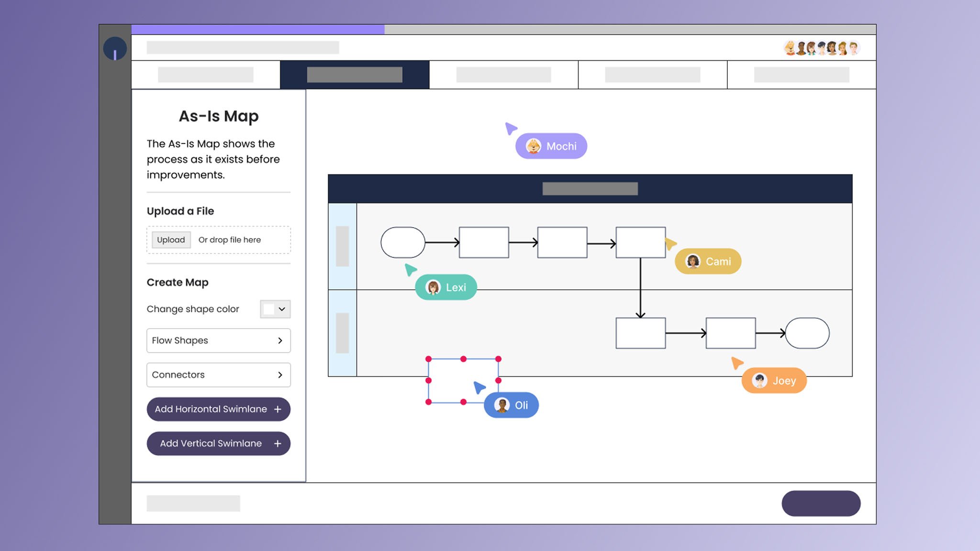Click Cami's avatar in the yellow label

[x=693, y=261]
